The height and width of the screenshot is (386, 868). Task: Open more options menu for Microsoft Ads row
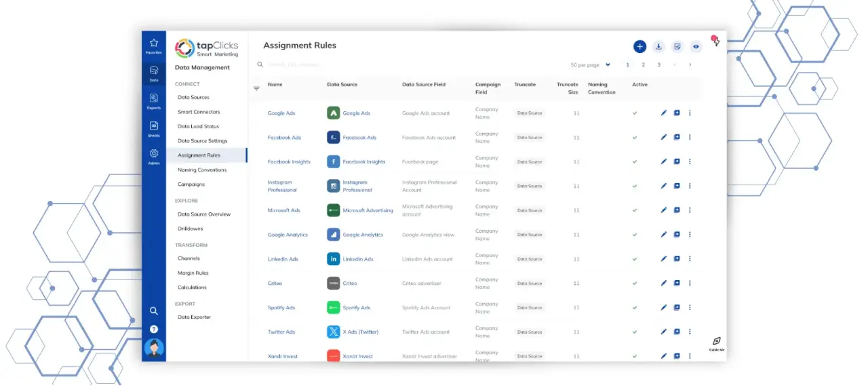tap(690, 210)
